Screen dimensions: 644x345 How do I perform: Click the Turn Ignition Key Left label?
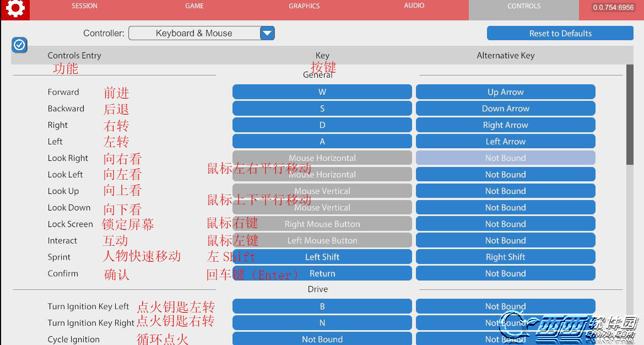coord(88,306)
